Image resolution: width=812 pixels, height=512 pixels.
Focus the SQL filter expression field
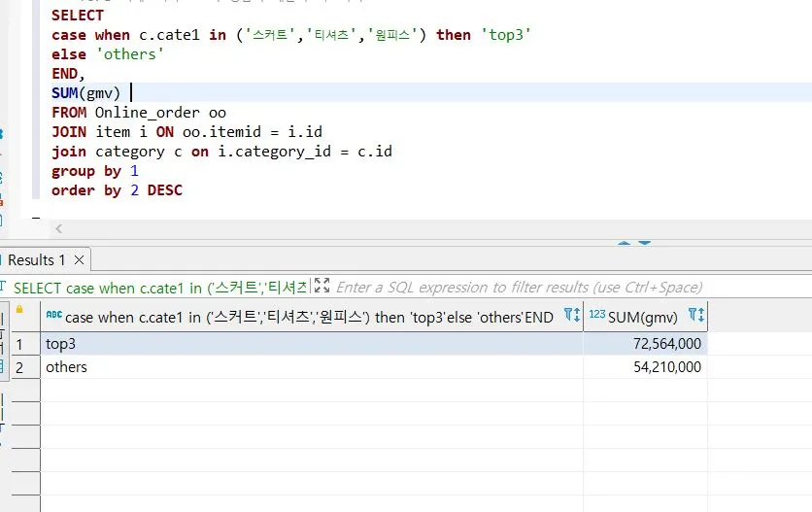coord(520,288)
